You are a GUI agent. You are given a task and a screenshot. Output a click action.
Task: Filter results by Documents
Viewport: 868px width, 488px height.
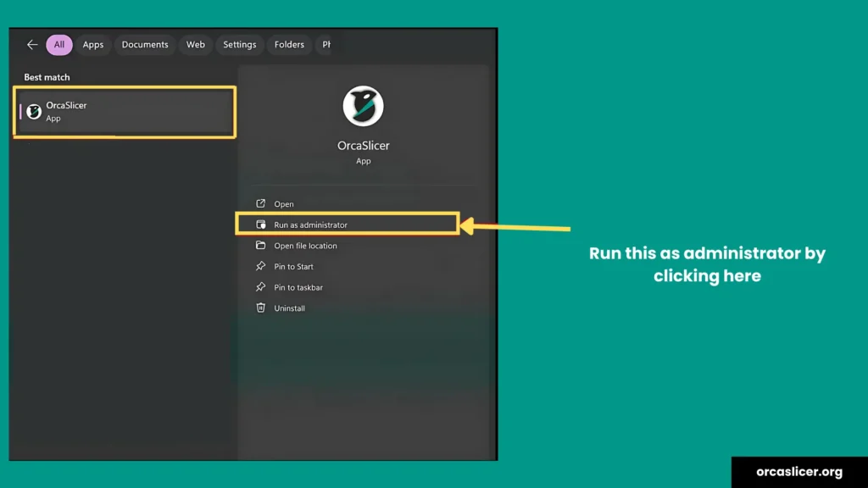pyautogui.click(x=145, y=45)
